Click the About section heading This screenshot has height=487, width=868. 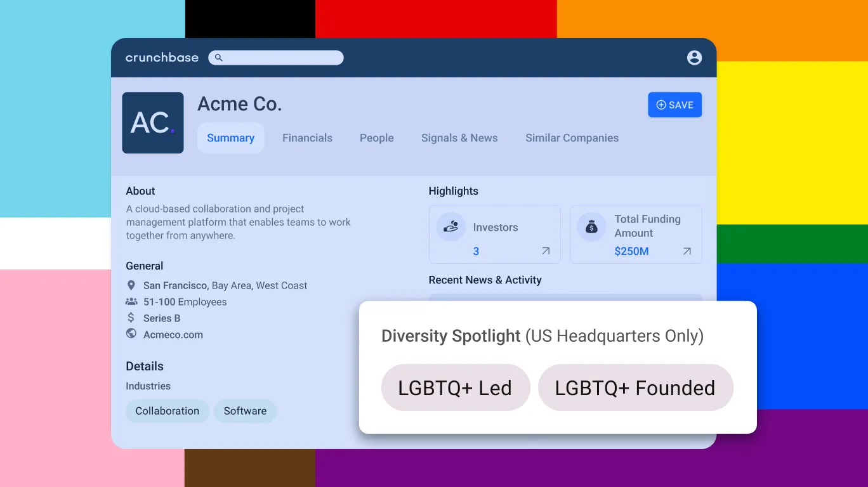point(140,191)
